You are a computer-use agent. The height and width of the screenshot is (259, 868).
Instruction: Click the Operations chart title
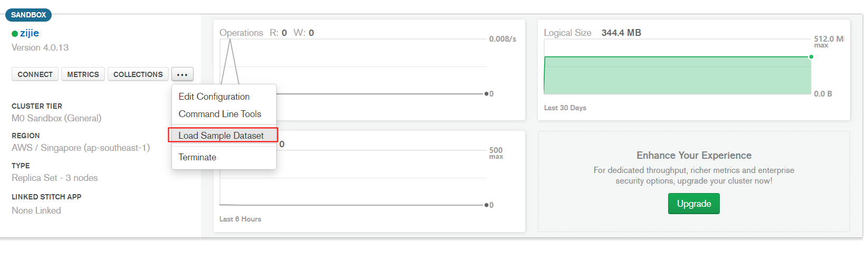click(241, 33)
